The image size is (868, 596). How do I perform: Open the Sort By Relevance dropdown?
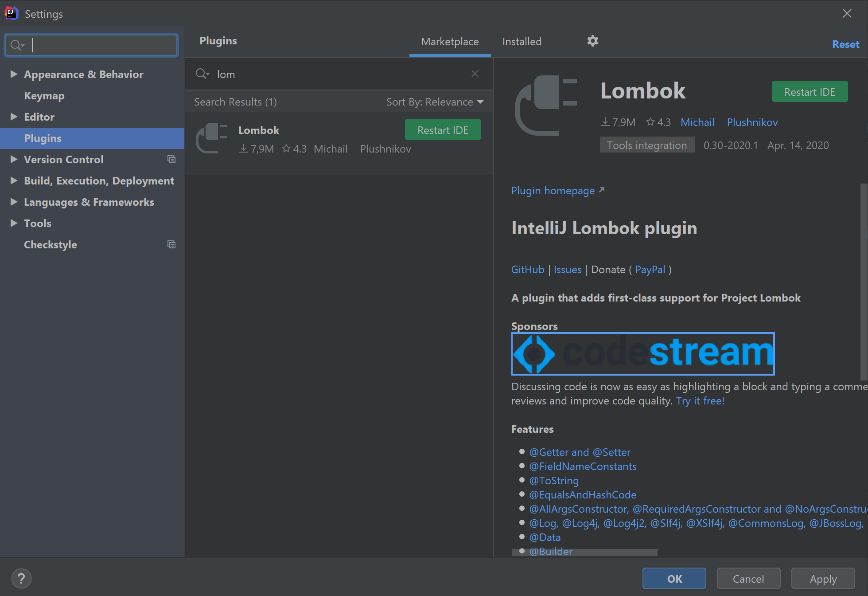point(434,102)
